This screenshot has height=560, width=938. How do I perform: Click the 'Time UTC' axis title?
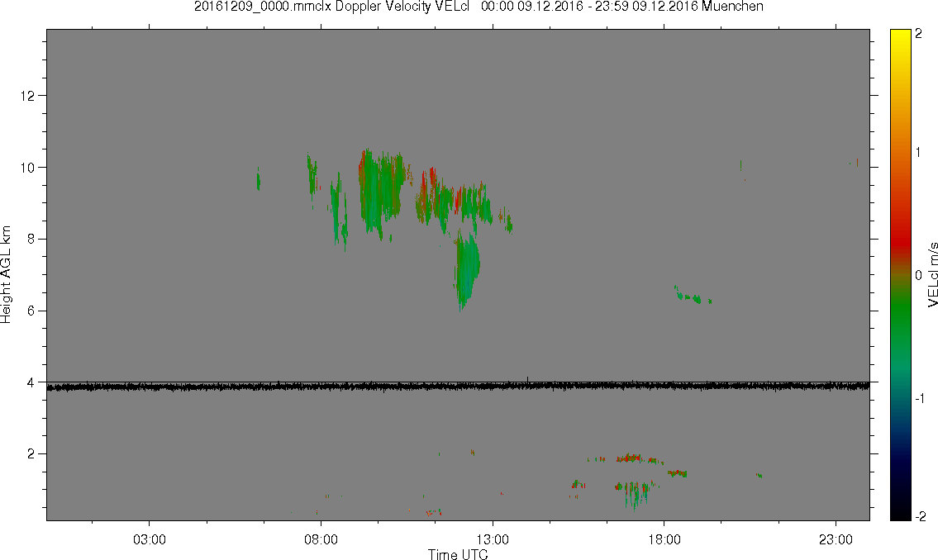click(458, 554)
